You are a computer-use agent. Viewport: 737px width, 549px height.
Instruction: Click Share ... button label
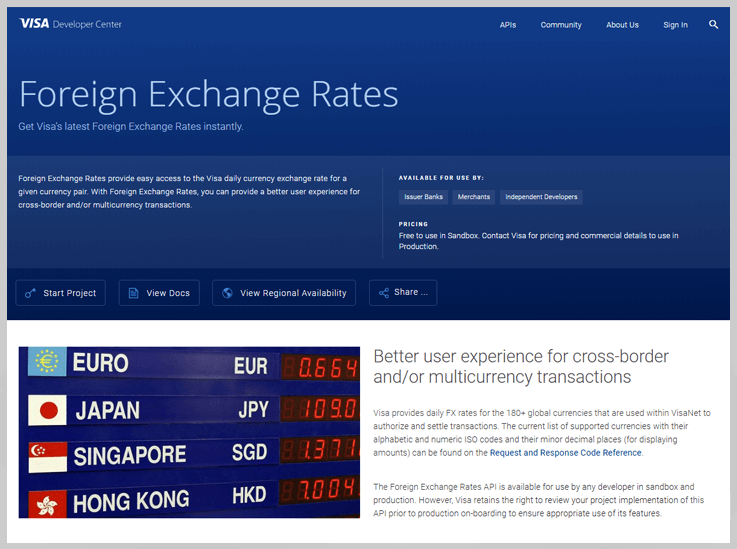tap(411, 292)
